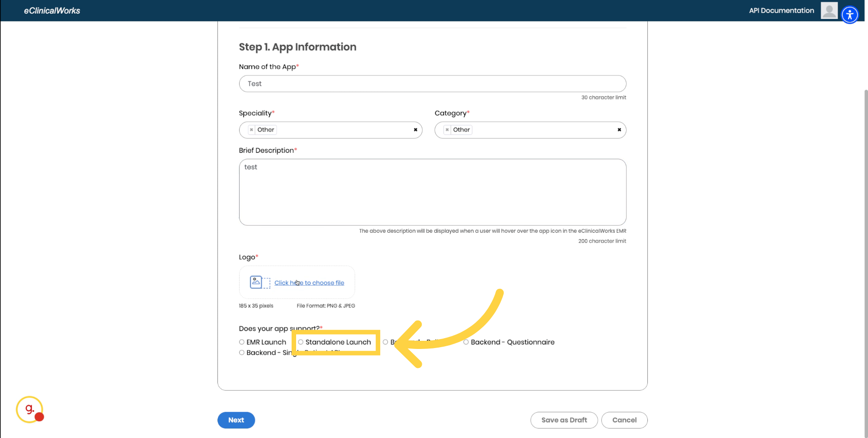Screen dimensions: 868x438
Task: Select Backend - Questionnaire radio option
Action: [466, 342]
